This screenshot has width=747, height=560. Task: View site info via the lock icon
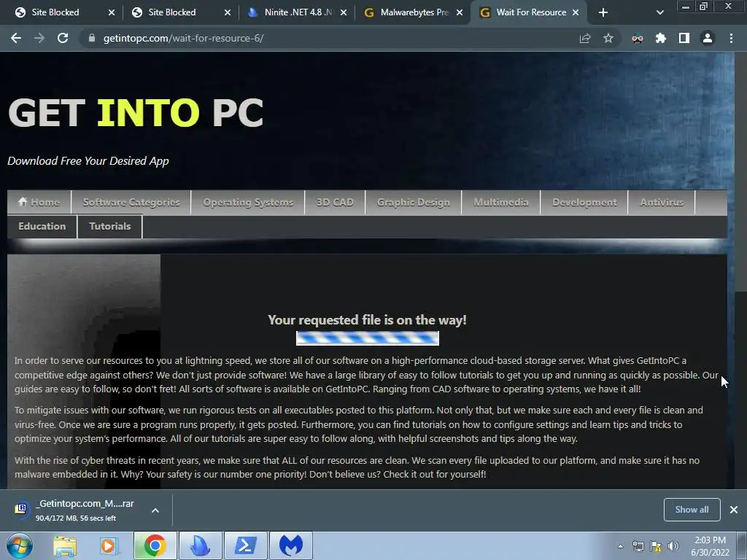92,38
